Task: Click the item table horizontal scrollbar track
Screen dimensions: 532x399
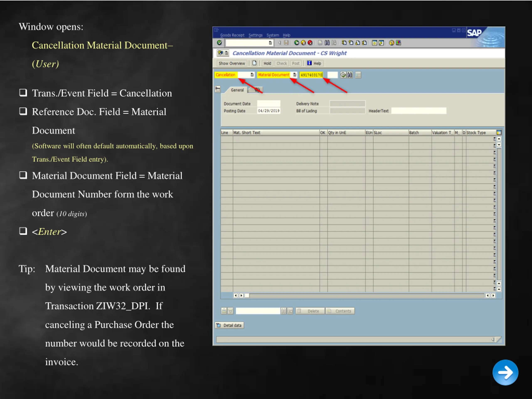Action: (367, 295)
